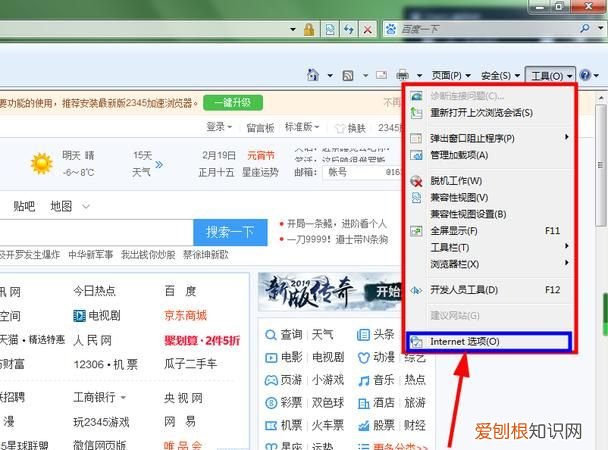Open the 工商银行 link
This screenshot has width=608, height=450.
pyautogui.click(x=94, y=397)
